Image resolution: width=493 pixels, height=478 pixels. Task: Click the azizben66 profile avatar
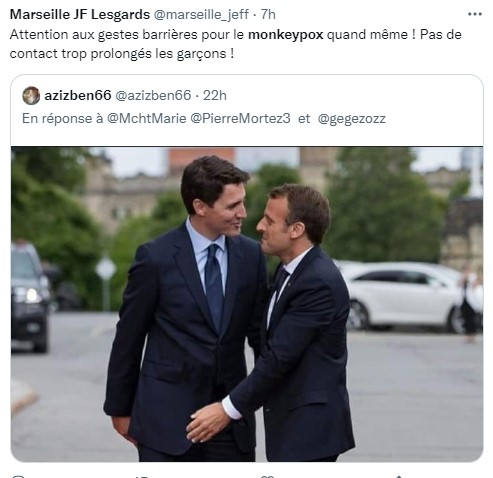31,95
